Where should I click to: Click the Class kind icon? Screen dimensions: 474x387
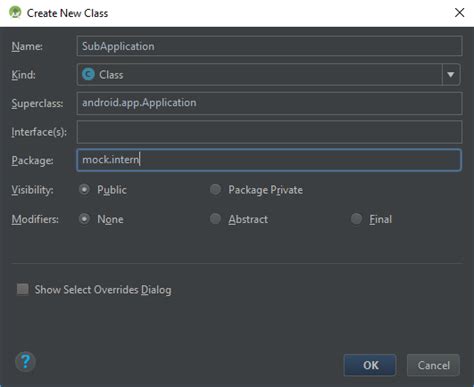click(88, 74)
